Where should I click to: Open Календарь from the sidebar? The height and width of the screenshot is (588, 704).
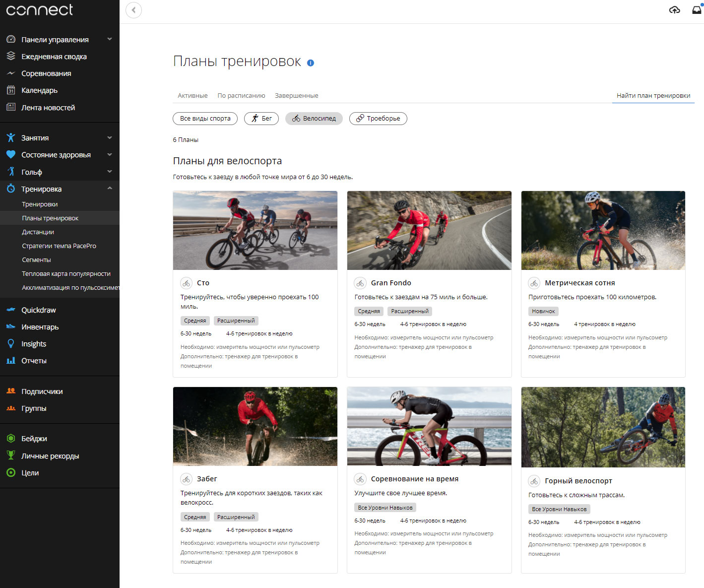(x=39, y=90)
